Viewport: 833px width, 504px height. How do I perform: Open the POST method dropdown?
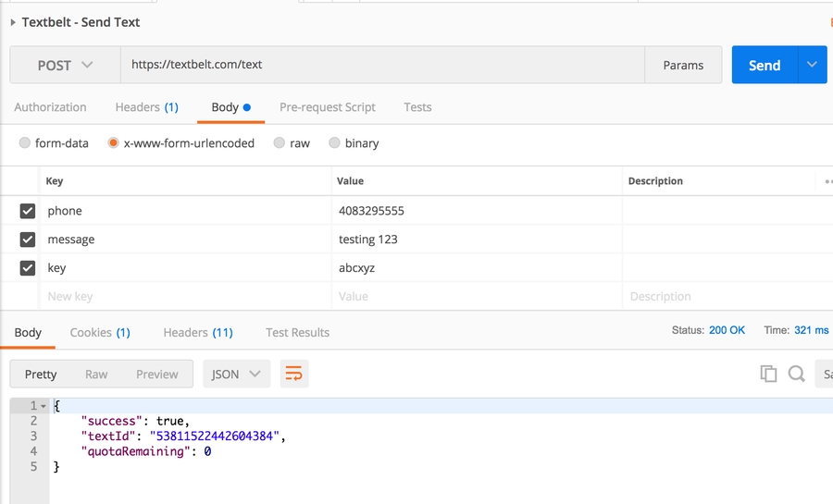pos(65,66)
